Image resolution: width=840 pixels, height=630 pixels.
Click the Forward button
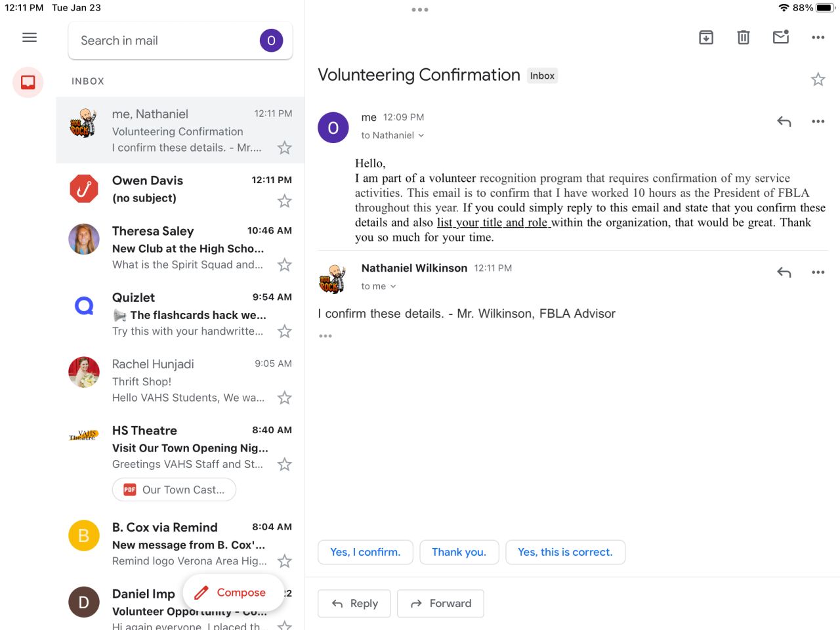(440, 604)
